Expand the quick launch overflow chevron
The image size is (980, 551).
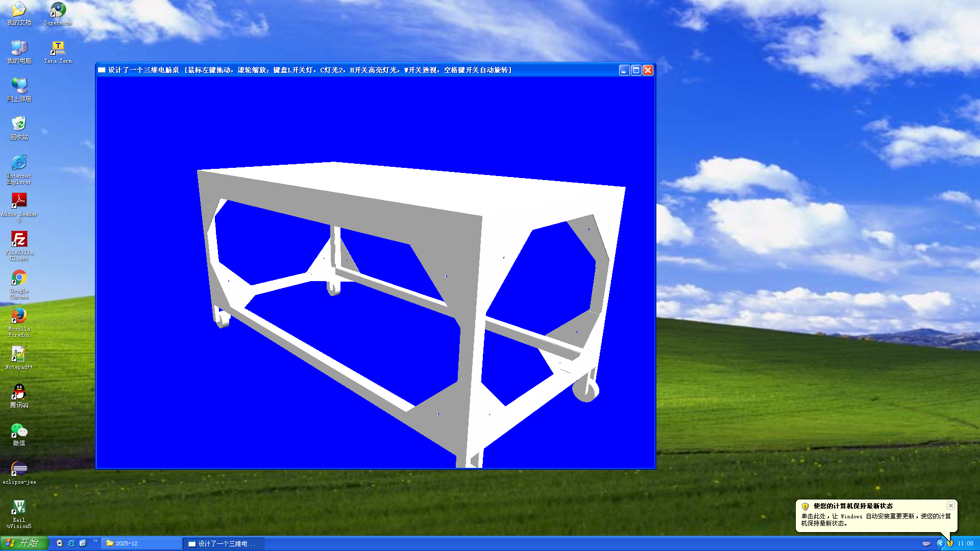(x=95, y=541)
